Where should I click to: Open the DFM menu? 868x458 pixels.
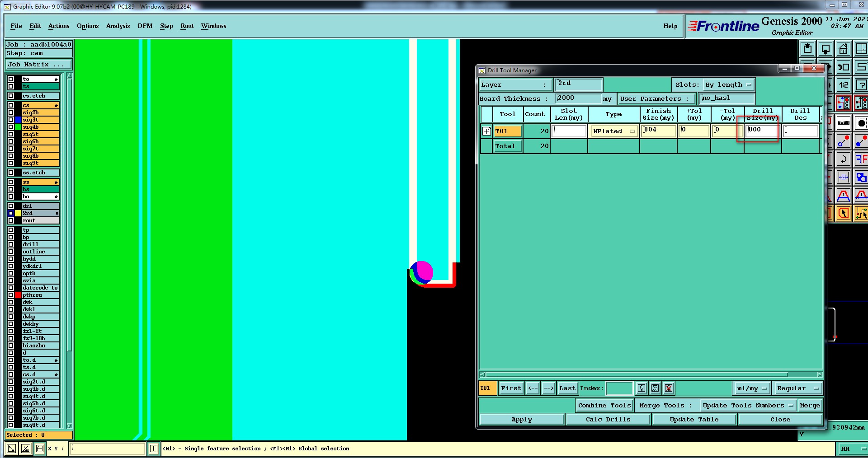coord(145,26)
